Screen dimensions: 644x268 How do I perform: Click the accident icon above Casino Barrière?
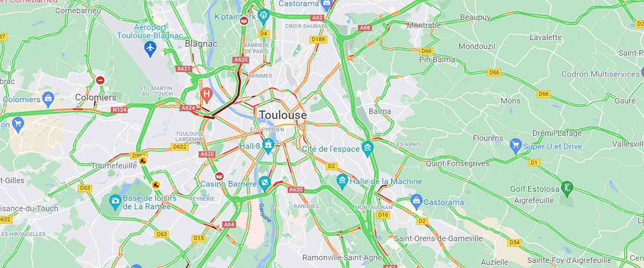[x=219, y=176]
